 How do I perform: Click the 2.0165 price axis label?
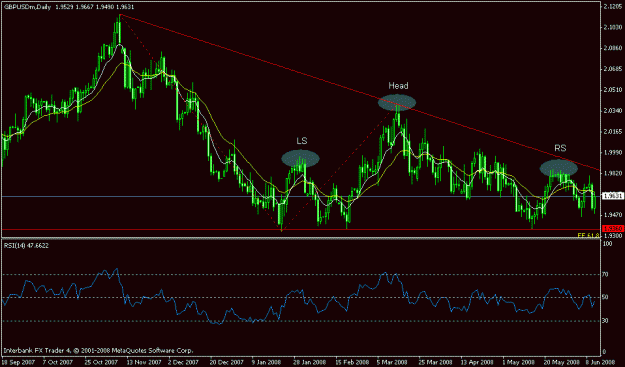tap(612, 131)
